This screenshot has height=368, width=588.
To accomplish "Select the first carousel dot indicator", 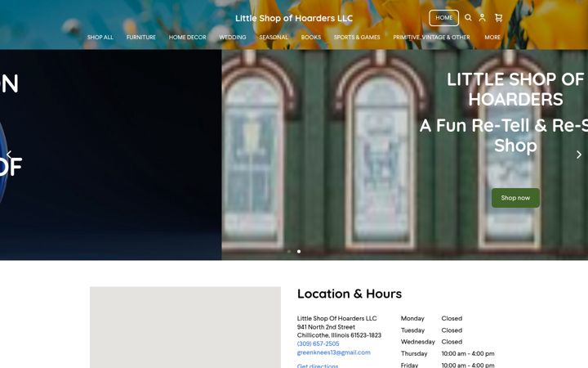I will pos(289,251).
